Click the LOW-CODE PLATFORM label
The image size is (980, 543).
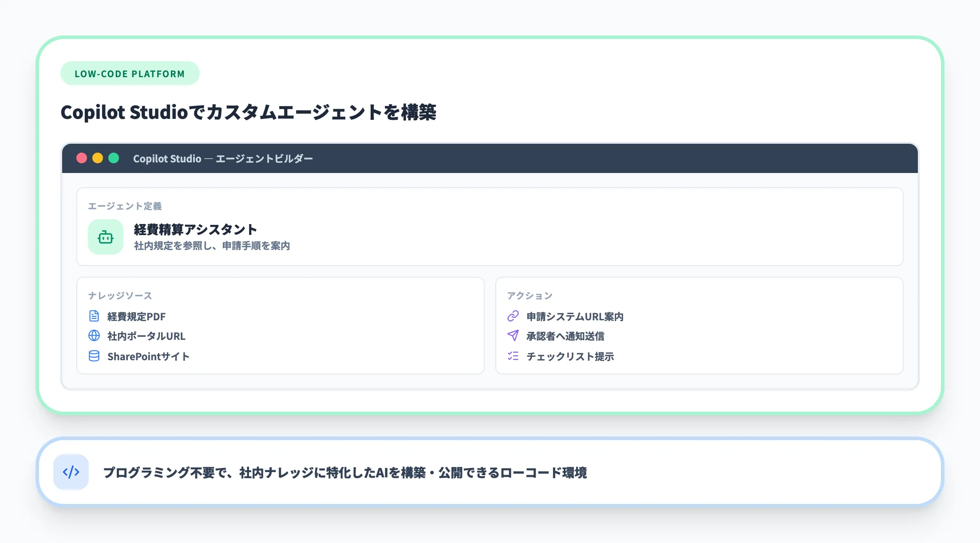[130, 74]
